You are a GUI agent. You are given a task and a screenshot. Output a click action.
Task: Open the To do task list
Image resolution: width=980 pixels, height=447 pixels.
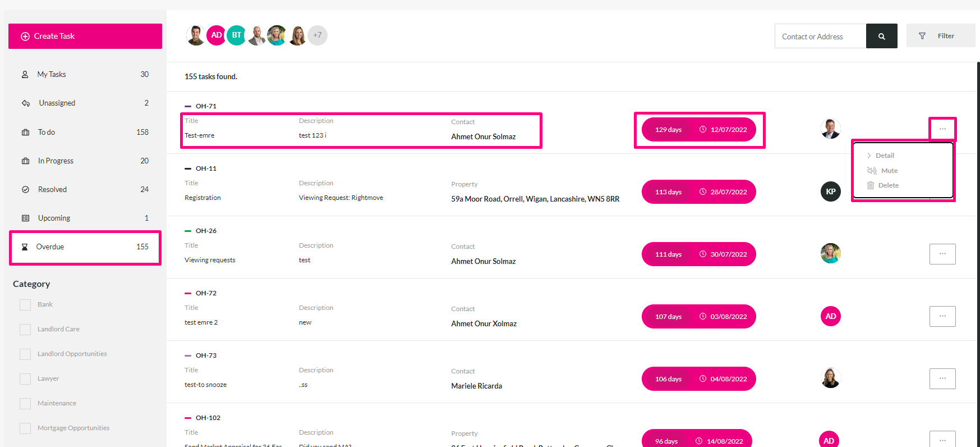click(x=85, y=132)
